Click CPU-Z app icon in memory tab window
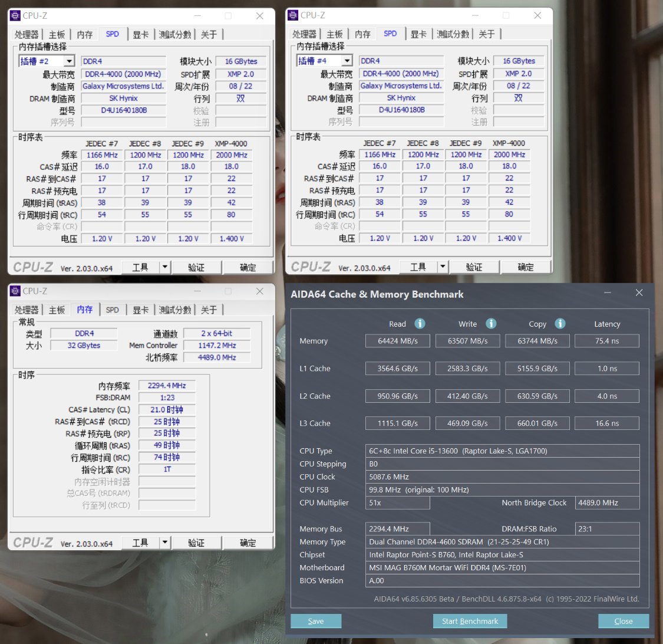Image resolution: width=663 pixels, height=644 pixels. 15,291
